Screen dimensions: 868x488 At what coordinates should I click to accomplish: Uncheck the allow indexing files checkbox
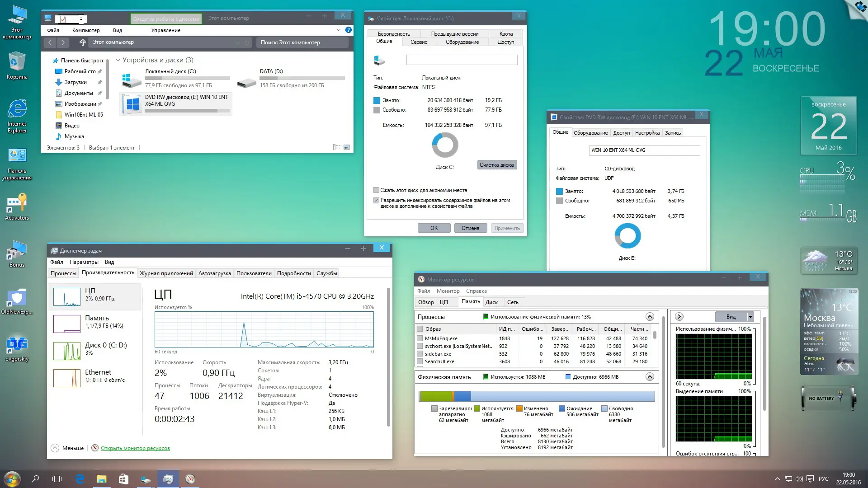tap(376, 200)
